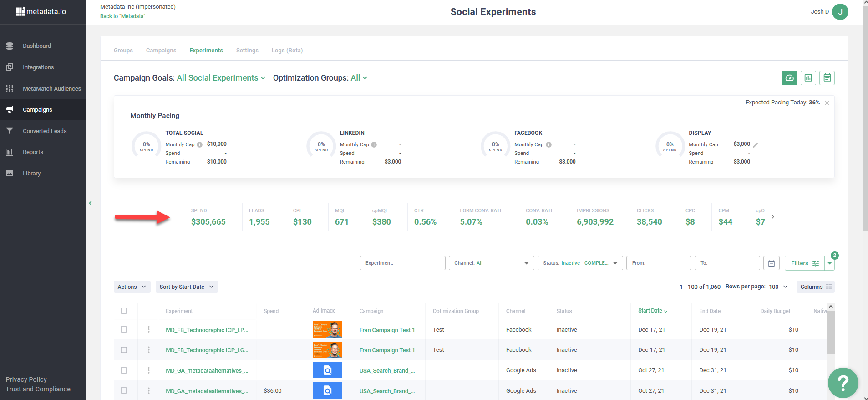The image size is (868, 400).
Task: Collapse the left sidebar arrow
Action: 91,203
